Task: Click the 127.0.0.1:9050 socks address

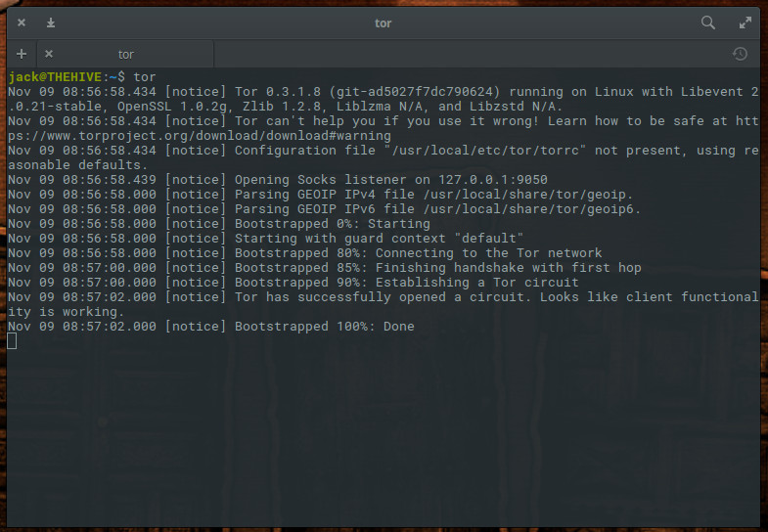Action: (x=493, y=180)
